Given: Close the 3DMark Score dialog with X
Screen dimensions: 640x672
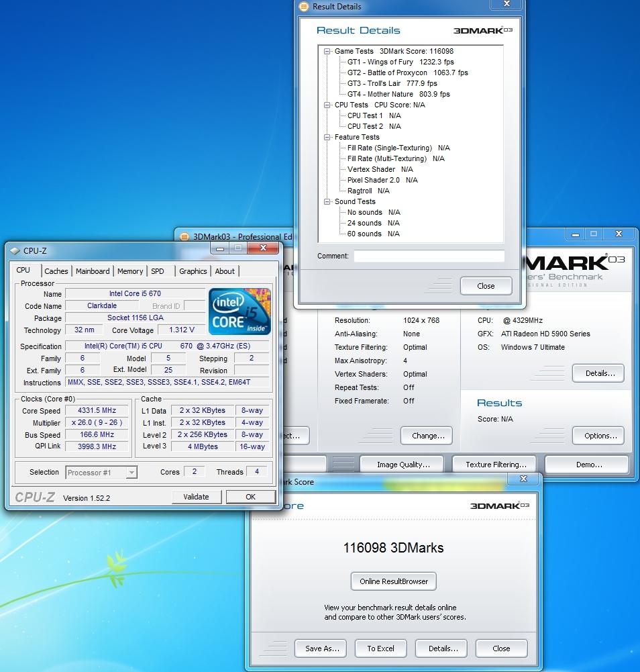Looking at the screenshot, I should (523, 479).
